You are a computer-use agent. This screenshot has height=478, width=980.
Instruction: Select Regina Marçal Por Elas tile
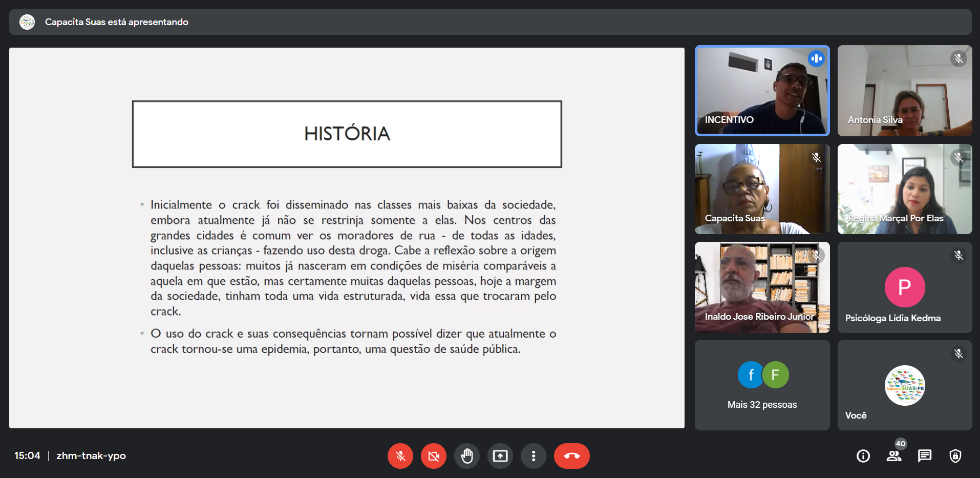tap(905, 189)
